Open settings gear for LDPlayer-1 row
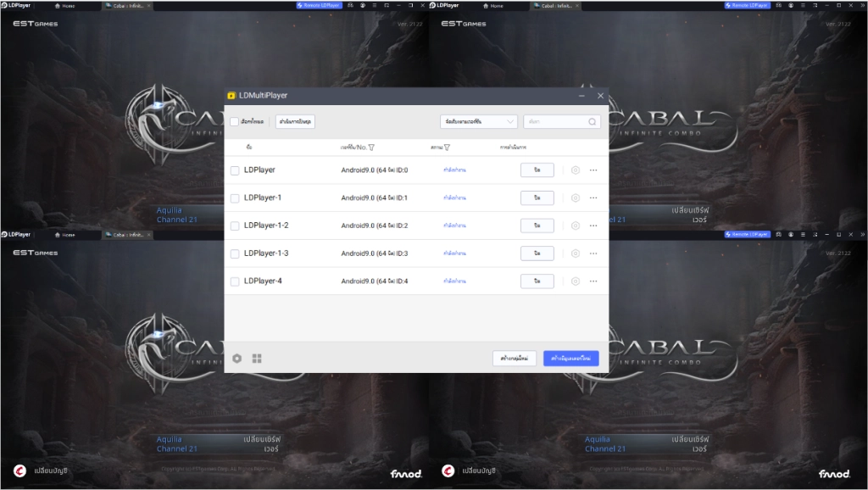868x490 pixels. pos(576,198)
